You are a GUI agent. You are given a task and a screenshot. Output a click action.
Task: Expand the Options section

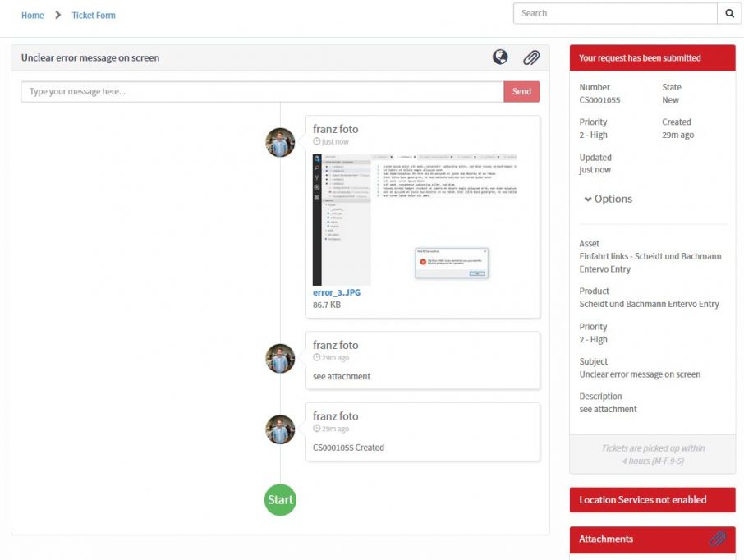(609, 199)
